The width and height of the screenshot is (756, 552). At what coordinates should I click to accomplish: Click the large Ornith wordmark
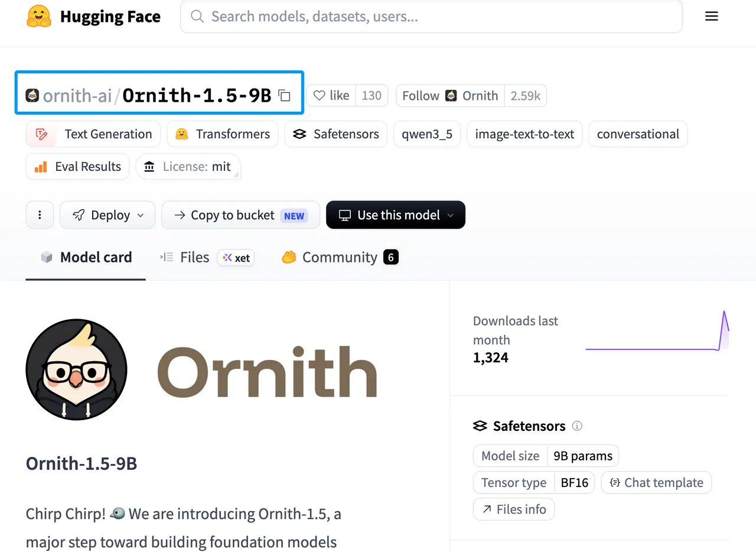pyautogui.click(x=267, y=371)
